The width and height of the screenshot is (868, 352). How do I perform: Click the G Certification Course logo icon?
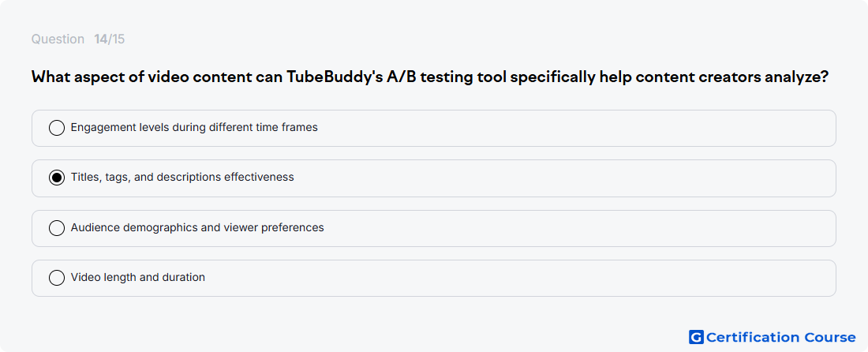point(696,337)
